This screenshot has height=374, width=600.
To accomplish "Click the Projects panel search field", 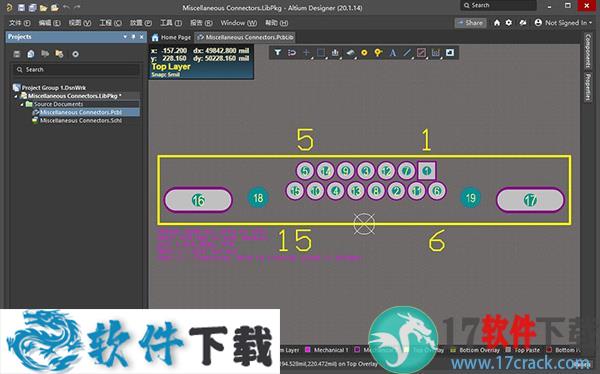I will [x=76, y=69].
